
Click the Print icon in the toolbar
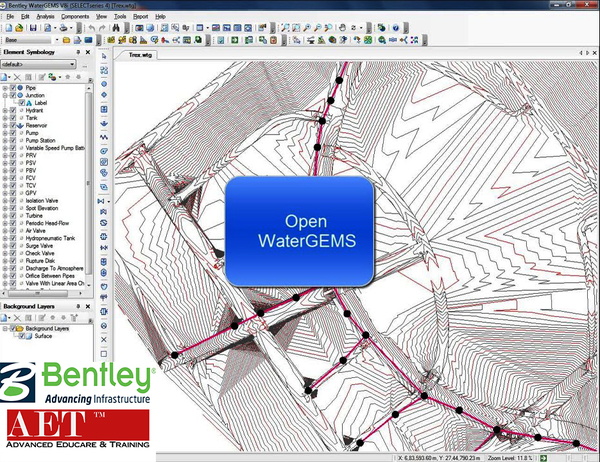click(61, 28)
